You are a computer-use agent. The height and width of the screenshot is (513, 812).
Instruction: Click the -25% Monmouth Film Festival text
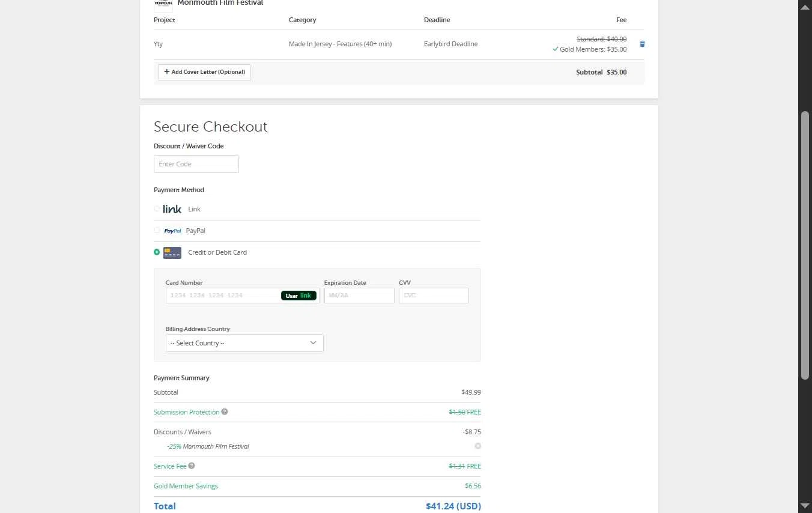[x=208, y=446]
